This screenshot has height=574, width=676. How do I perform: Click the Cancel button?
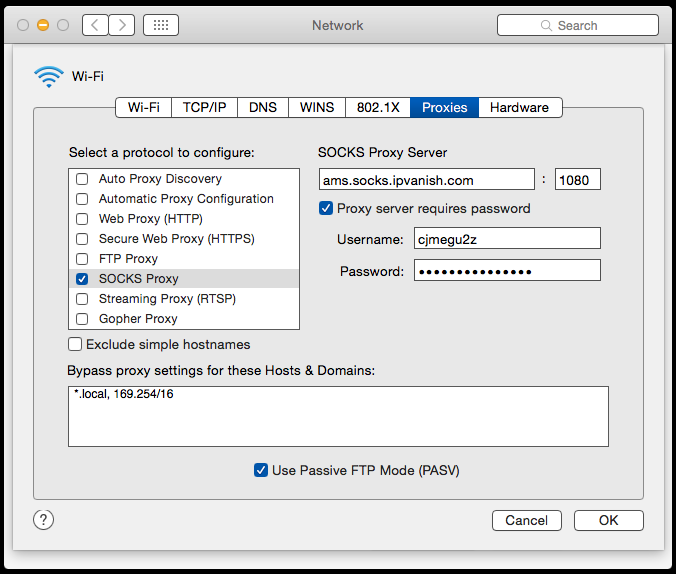tap(527, 521)
